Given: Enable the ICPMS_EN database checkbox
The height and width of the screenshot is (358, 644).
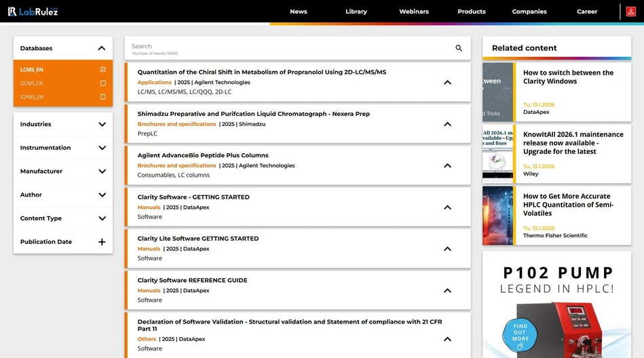Looking at the screenshot, I should click(x=102, y=97).
